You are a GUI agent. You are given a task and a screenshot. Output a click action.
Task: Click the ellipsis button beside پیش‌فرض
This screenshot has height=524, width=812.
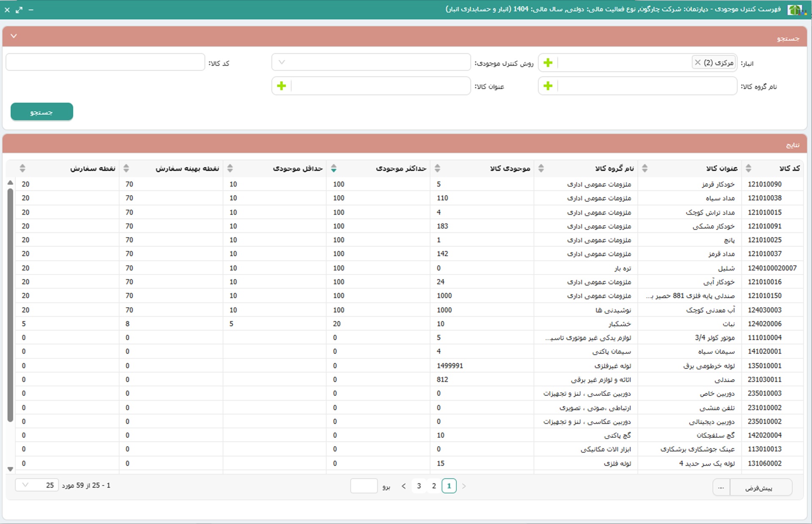pos(721,488)
